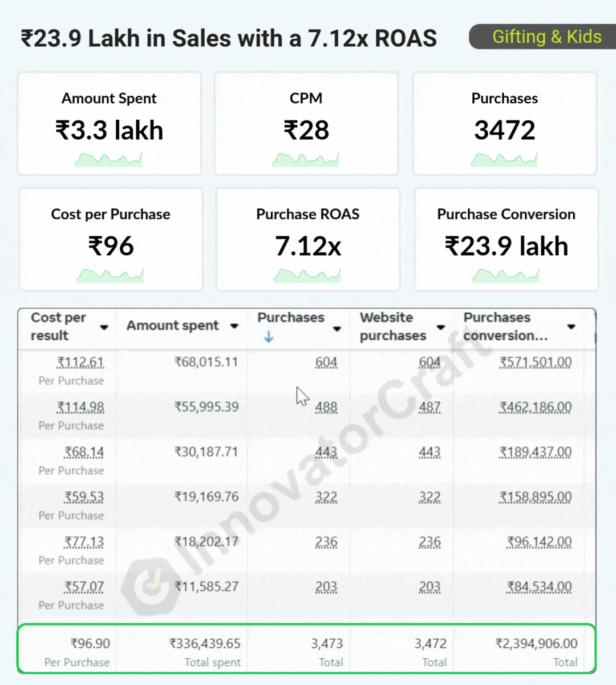Open the Amount spent column dropdown arrow
This screenshot has width=616, height=685.
[x=234, y=326]
